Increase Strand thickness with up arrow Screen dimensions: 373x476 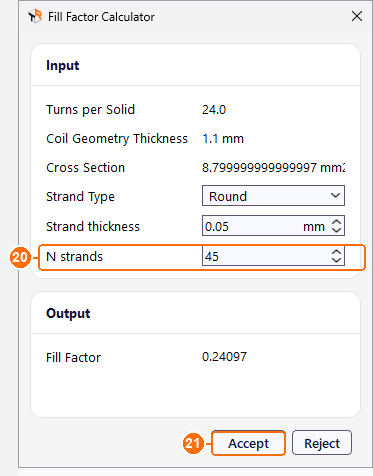[337, 222]
